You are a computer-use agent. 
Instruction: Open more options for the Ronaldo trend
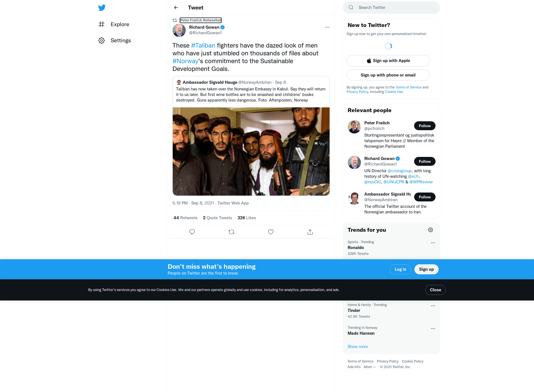point(433,243)
